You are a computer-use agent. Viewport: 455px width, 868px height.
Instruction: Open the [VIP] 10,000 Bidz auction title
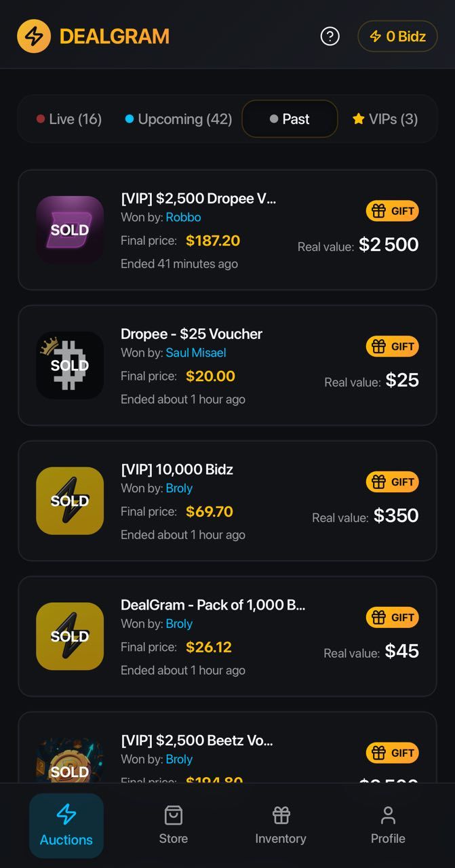(x=177, y=469)
